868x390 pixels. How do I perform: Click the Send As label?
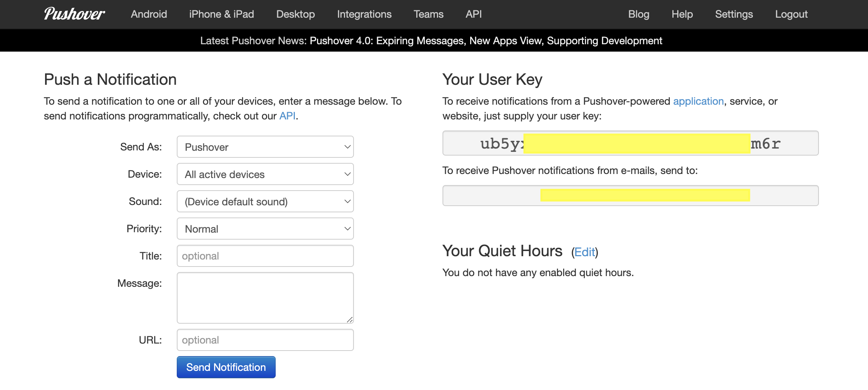[x=141, y=147]
